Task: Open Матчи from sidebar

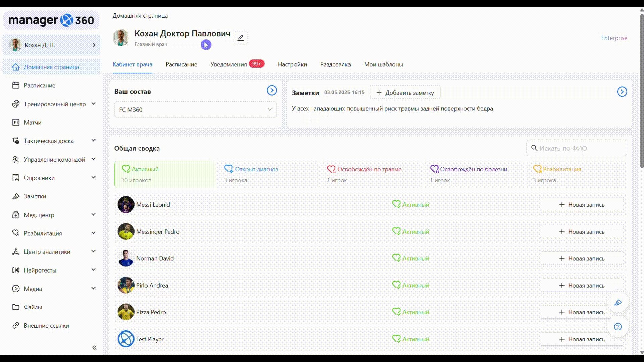Action: click(33, 123)
